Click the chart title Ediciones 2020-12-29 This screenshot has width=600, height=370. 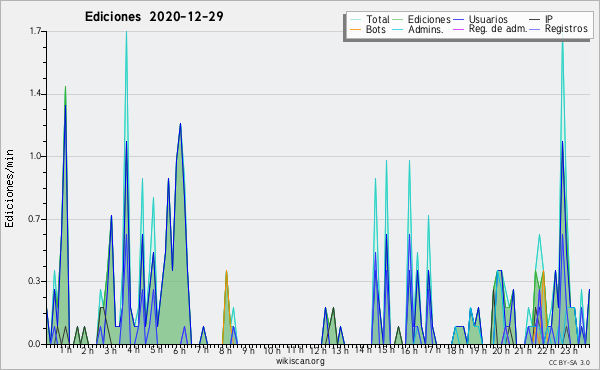pos(154,17)
